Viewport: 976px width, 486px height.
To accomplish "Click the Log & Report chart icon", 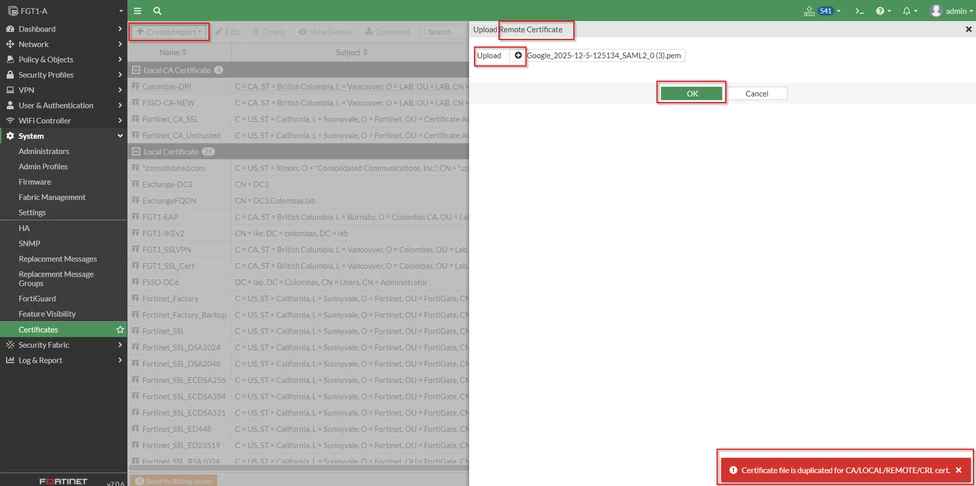I will [10, 360].
